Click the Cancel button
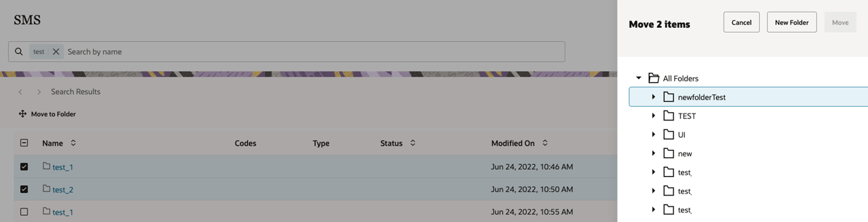The height and width of the screenshot is (222, 868). pyautogui.click(x=741, y=22)
